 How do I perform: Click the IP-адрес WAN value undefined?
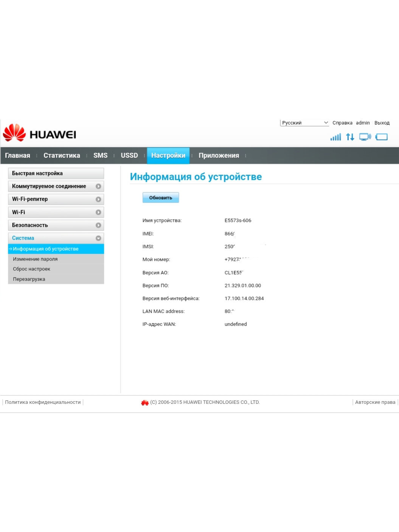[x=236, y=324]
